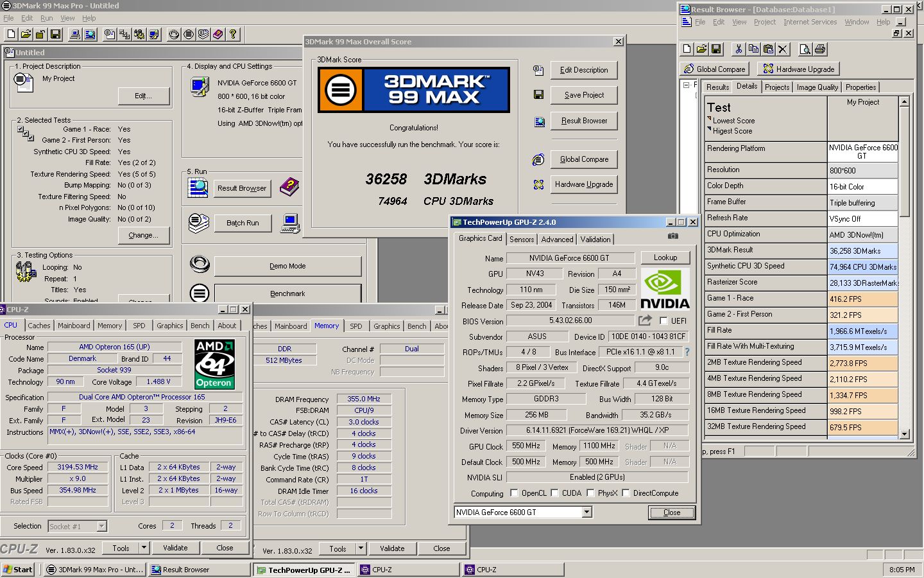Collapse the Result Browser tree node
This screenshot has height=578, width=924.
686,85
